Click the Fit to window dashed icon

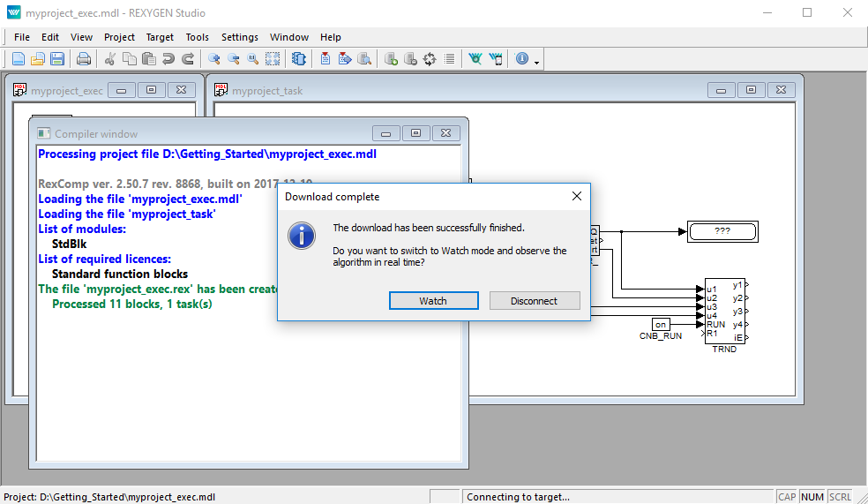(x=273, y=59)
